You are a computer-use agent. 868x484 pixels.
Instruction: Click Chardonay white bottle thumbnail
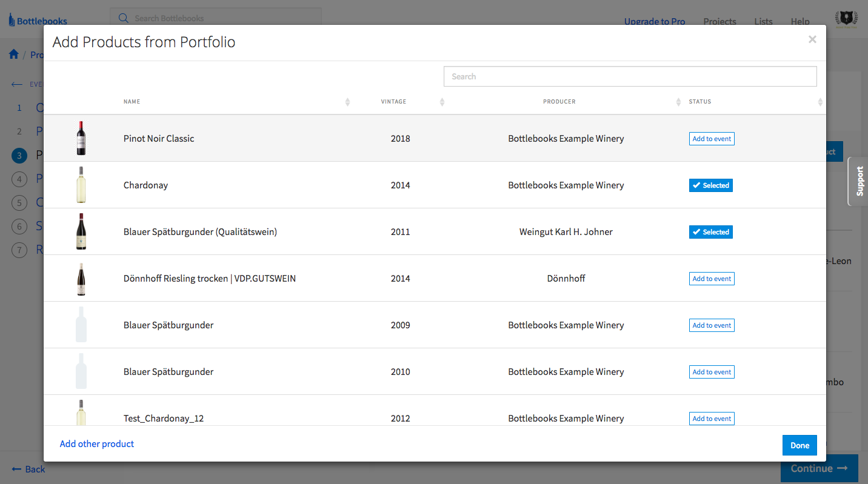[81, 185]
